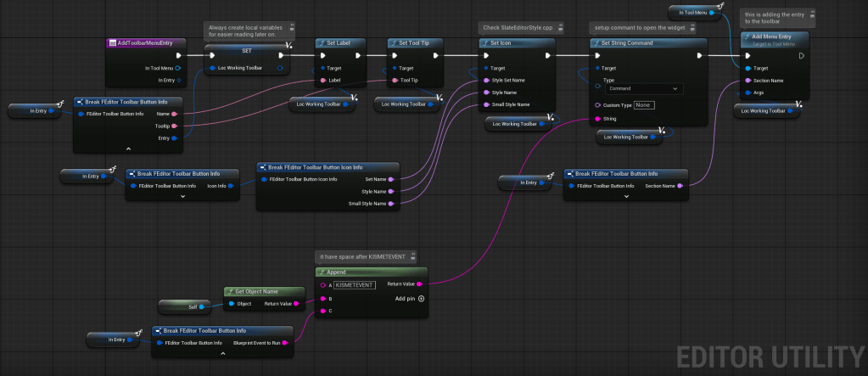Click Add Menu Entry's hollow exec output pin

click(x=802, y=55)
